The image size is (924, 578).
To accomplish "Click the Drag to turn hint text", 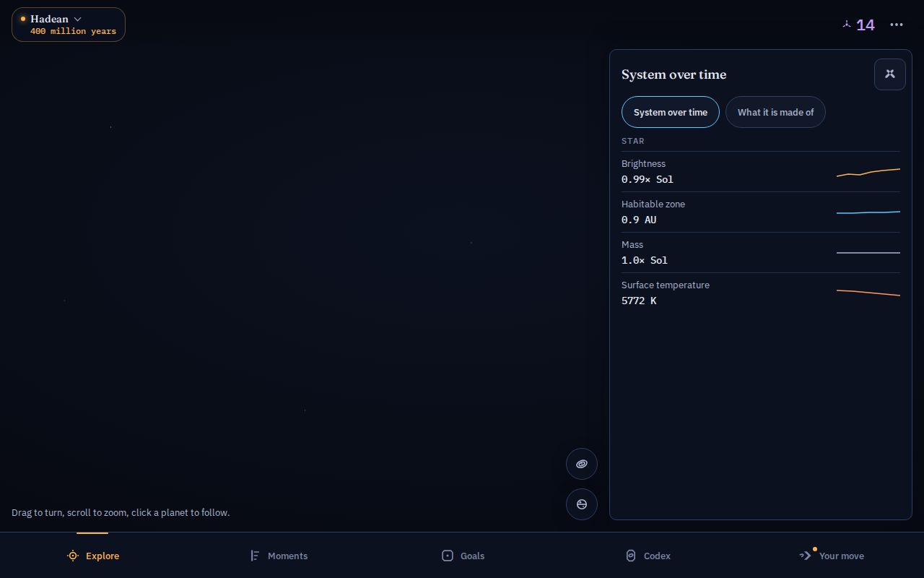I will click(x=121, y=512).
